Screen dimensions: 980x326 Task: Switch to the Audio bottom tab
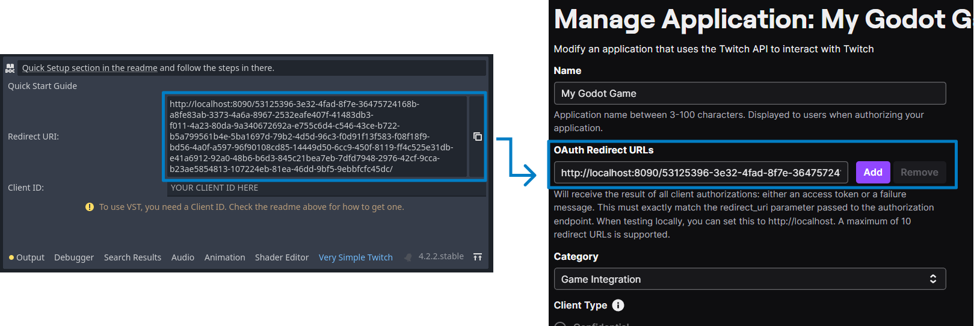(183, 257)
